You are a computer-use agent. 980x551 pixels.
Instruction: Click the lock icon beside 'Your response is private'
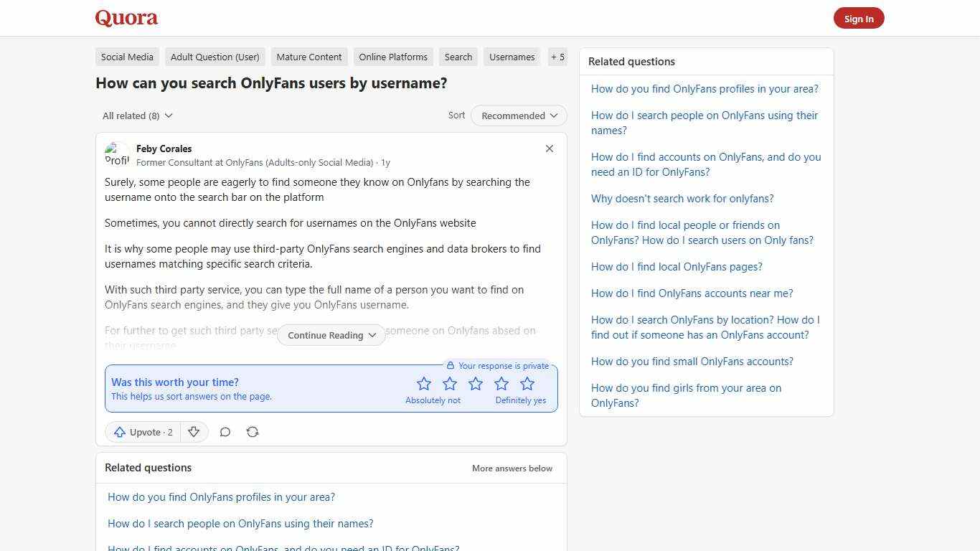click(451, 365)
